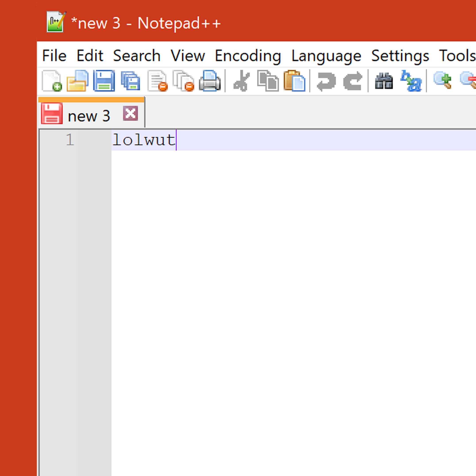The image size is (476, 476).
Task: Open the Encoding menu
Action: pos(248,56)
